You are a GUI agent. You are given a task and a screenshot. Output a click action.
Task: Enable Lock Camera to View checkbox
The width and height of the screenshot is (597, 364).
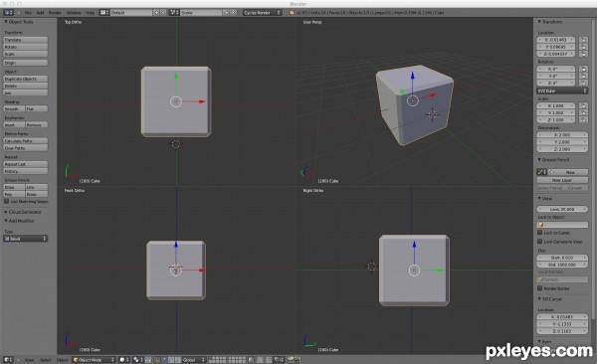click(540, 242)
